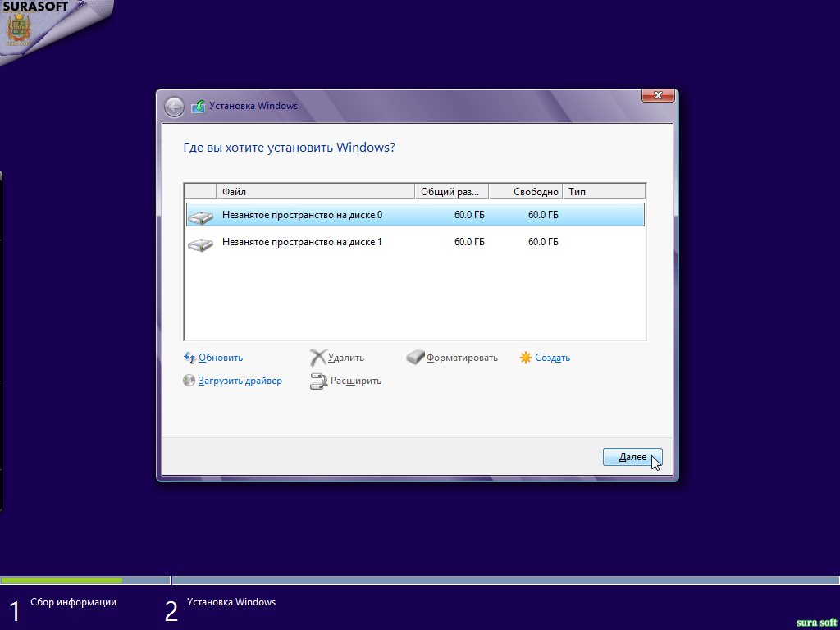840x630 pixels.
Task: Click step 1 Сбор информации label
Action: [73, 602]
